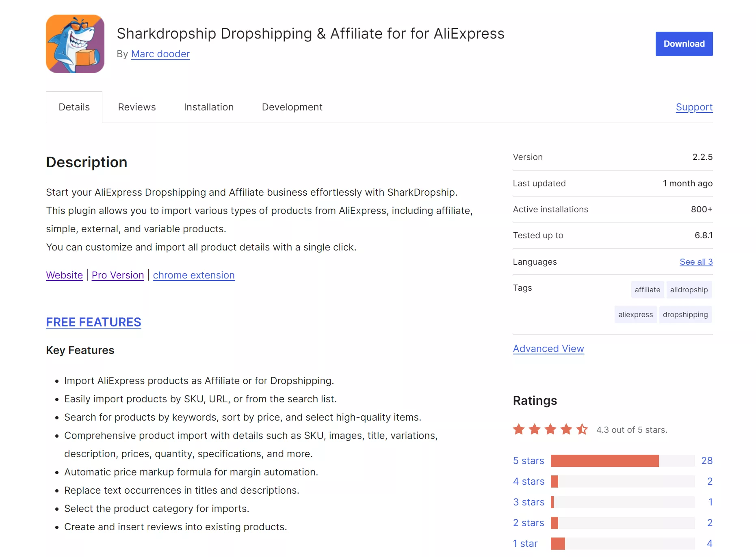Open the chrome extension link

(194, 275)
